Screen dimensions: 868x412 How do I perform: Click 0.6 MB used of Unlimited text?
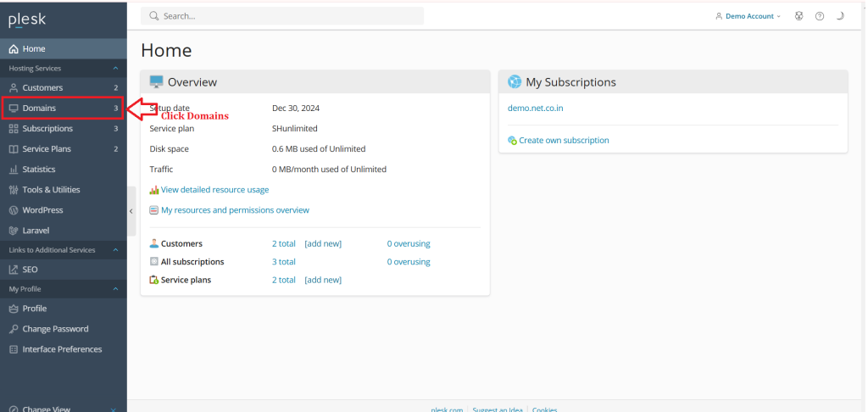319,149
